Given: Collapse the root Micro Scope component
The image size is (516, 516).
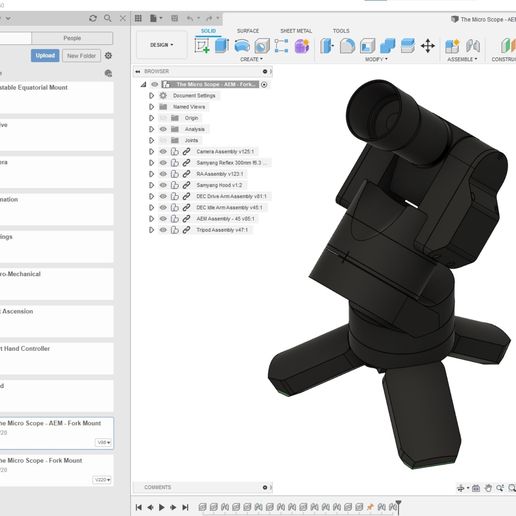Looking at the screenshot, I should tap(143, 85).
